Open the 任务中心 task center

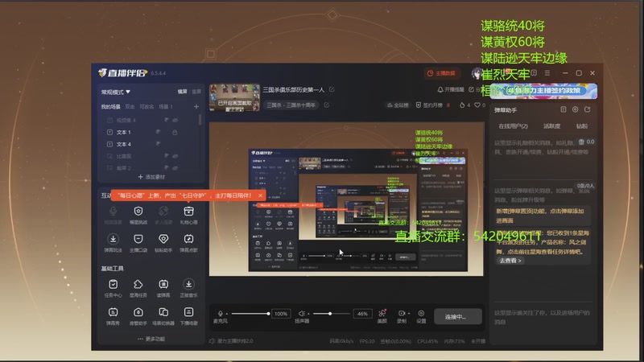[113, 288]
